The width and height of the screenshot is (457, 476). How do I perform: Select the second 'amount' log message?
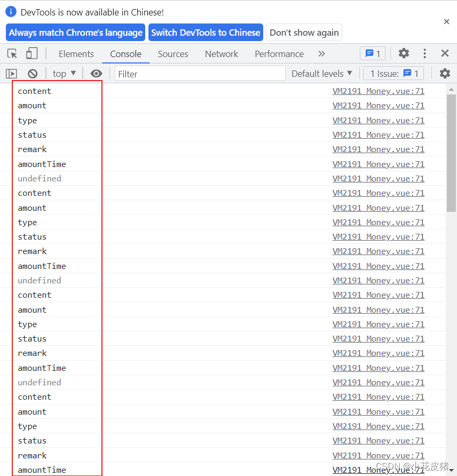pyautogui.click(x=32, y=208)
